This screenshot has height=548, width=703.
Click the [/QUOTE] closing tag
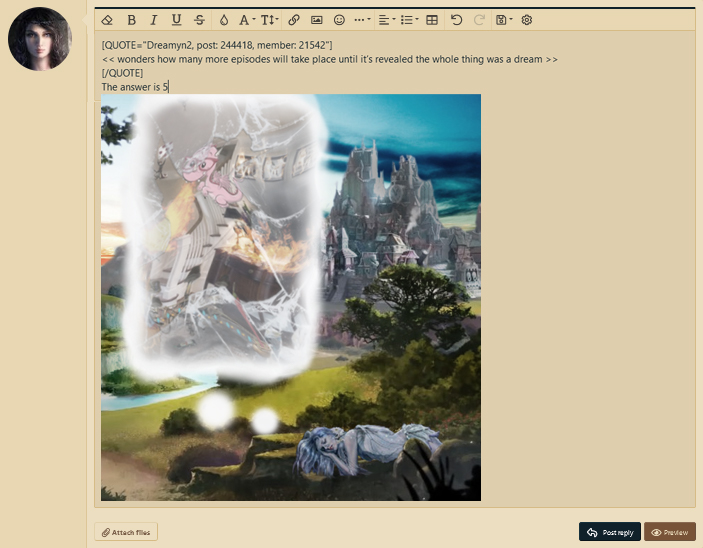122,73
